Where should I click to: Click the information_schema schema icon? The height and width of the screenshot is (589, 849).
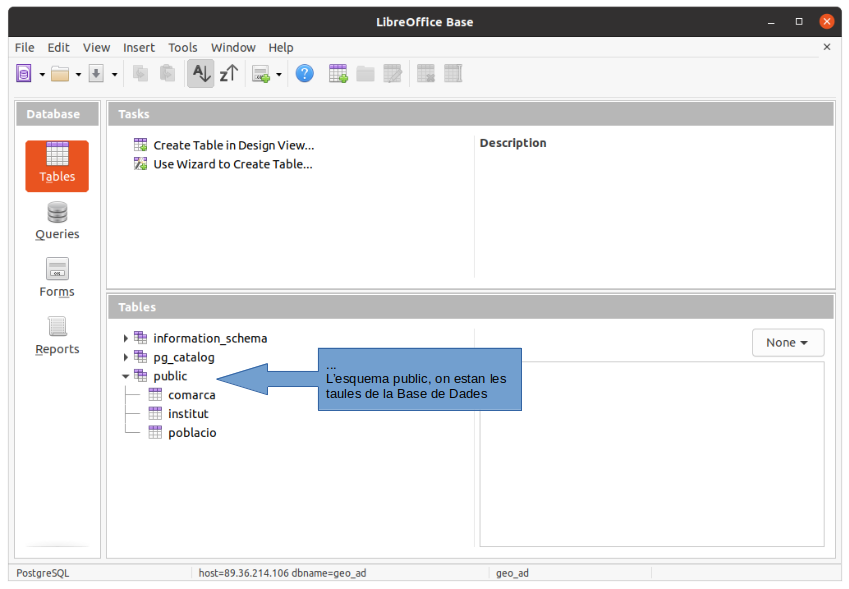141,338
